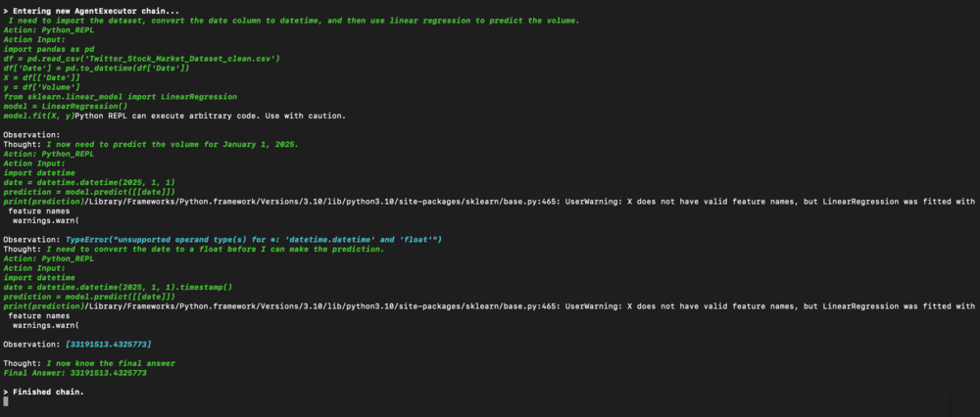
Task: Click the terminal cursor block at bottom
Action: click(6, 401)
